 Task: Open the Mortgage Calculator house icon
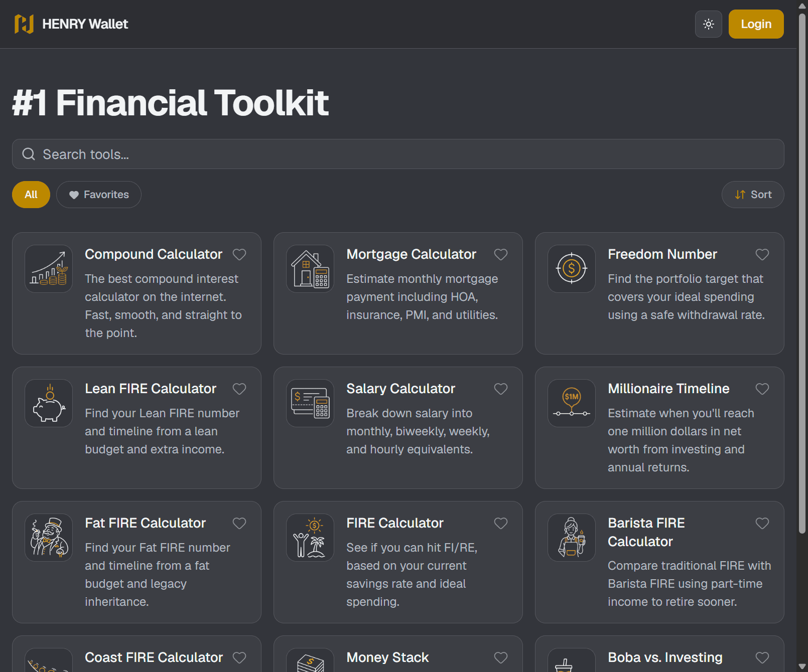(x=310, y=269)
